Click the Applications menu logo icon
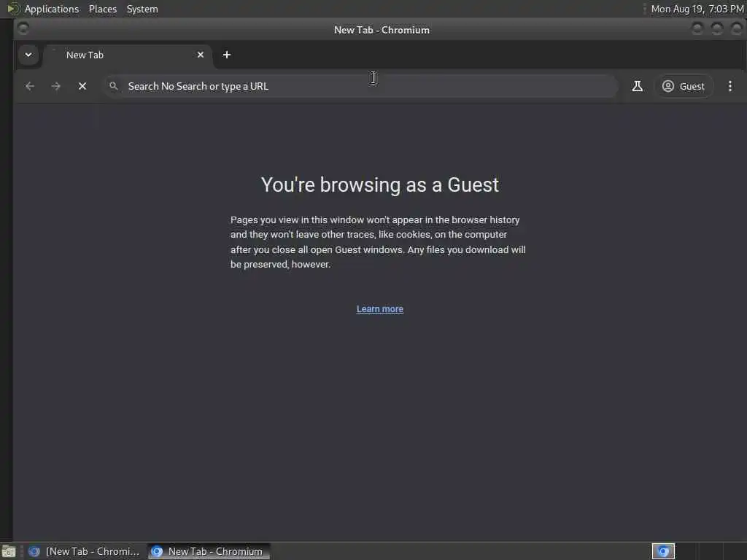The width and height of the screenshot is (747, 560). point(13,9)
